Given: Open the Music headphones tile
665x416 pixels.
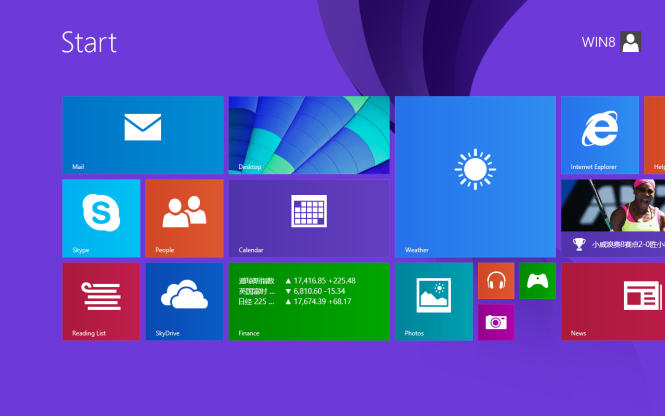Looking at the screenshot, I should 496,280.
